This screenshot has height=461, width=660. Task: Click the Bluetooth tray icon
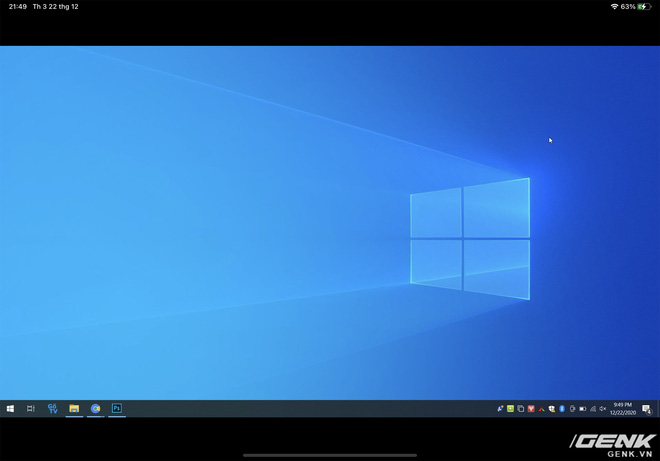562,409
